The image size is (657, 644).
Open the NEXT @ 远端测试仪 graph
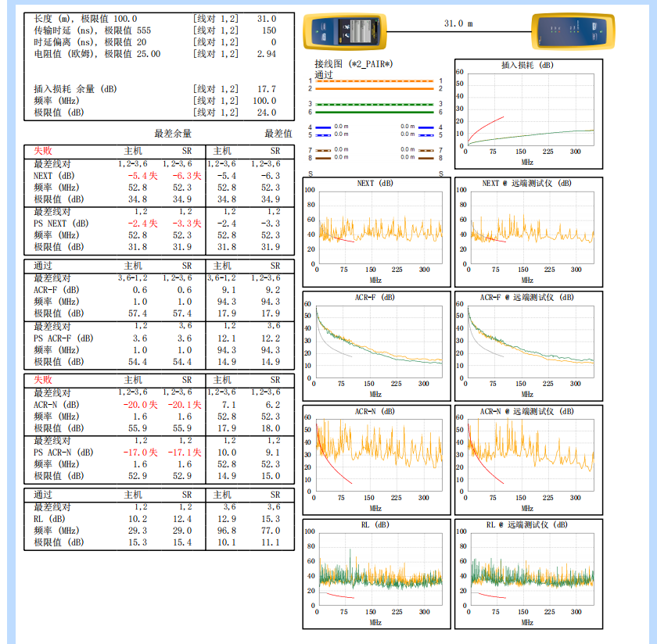(529, 230)
